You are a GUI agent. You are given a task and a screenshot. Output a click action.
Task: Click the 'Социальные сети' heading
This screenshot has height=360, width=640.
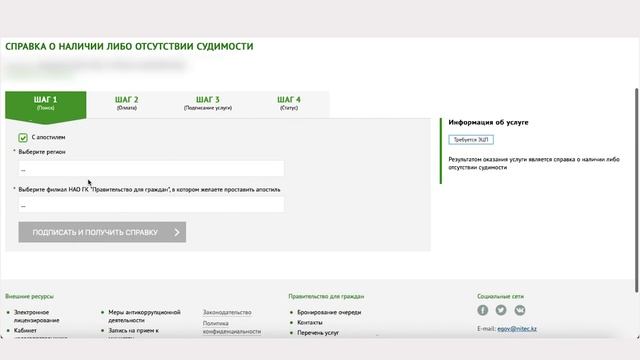coord(500,296)
